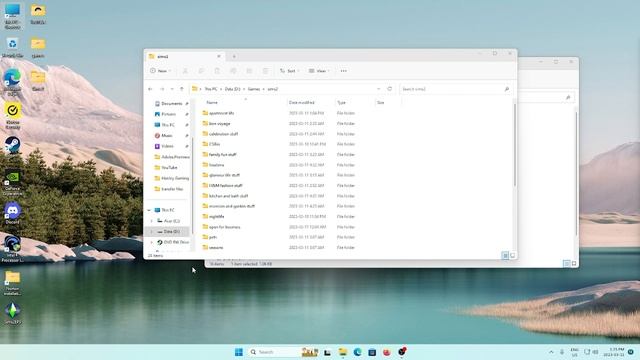Open the See more ellipsis menu
This screenshot has width=640, height=360.
[344, 71]
